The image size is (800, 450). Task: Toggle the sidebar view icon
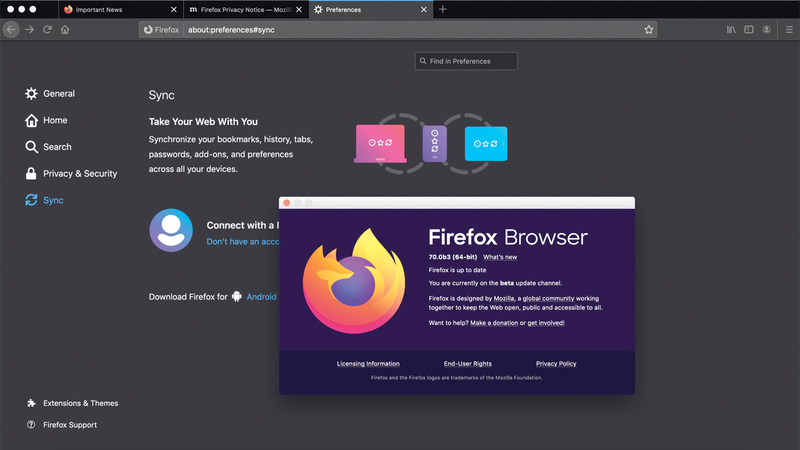click(748, 30)
